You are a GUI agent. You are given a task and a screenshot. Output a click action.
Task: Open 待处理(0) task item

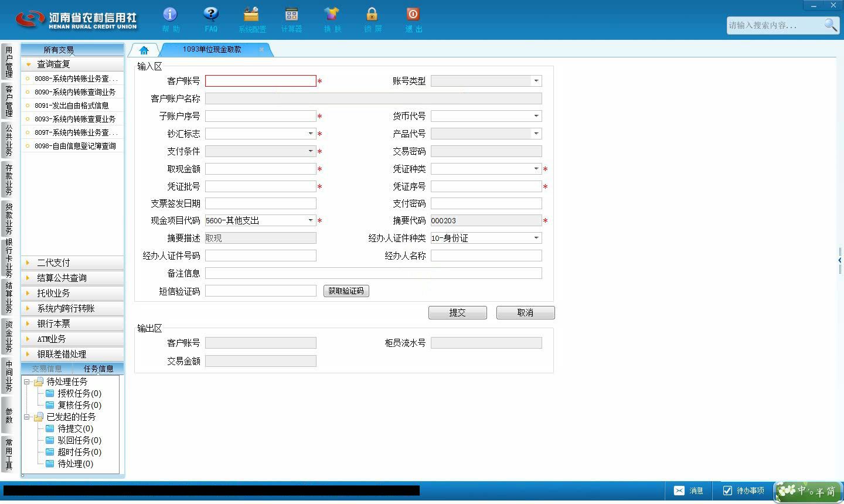pos(75,464)
